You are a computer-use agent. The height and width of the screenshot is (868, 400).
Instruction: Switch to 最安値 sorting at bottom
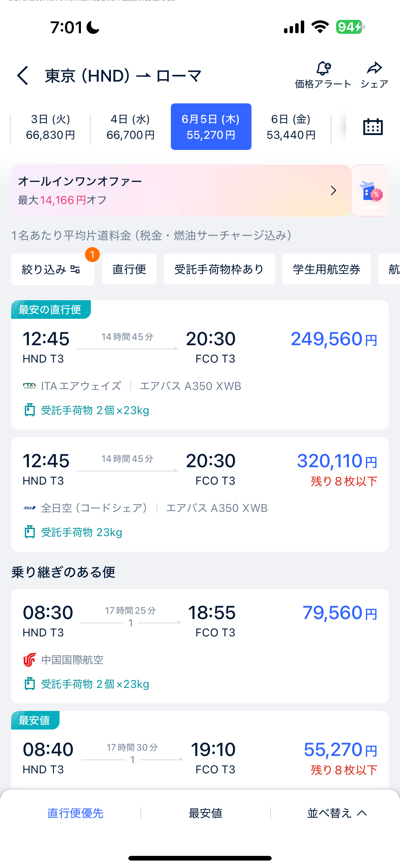(205, 813)
